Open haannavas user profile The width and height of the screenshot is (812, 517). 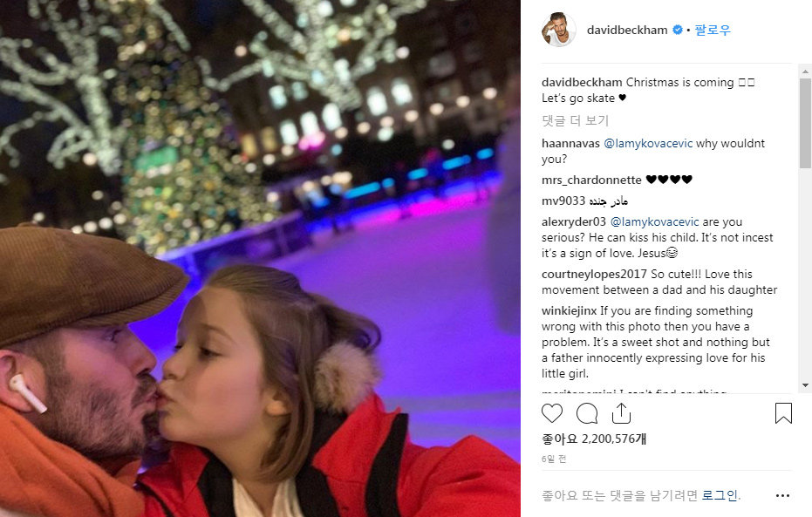click(x=570, y=143)
